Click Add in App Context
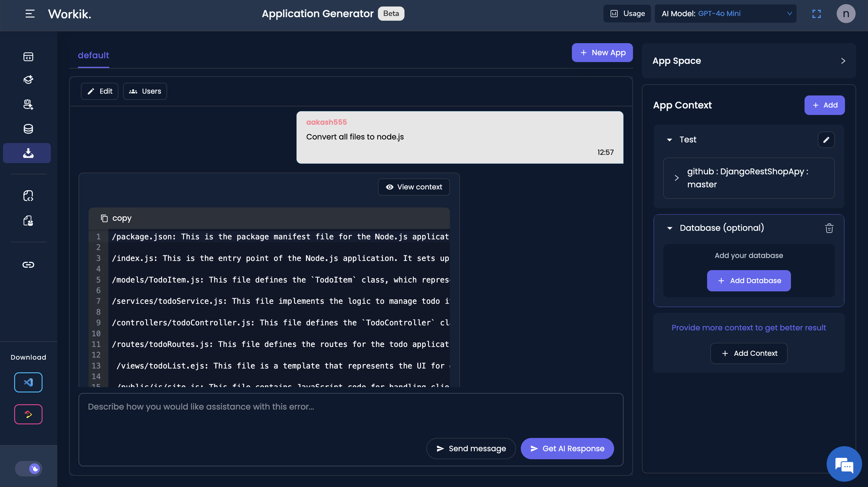Viewport: 868px width, 487px height. [824, 105]
